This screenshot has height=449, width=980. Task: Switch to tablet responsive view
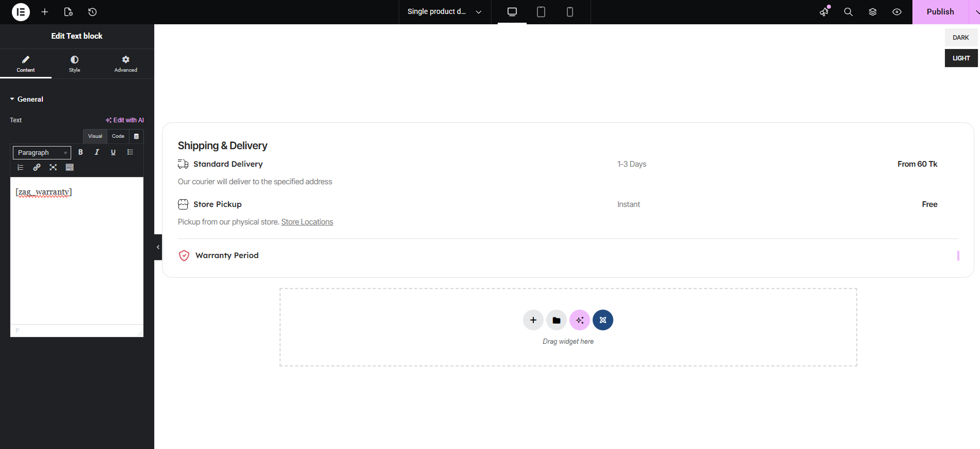[x=541, y=12]
